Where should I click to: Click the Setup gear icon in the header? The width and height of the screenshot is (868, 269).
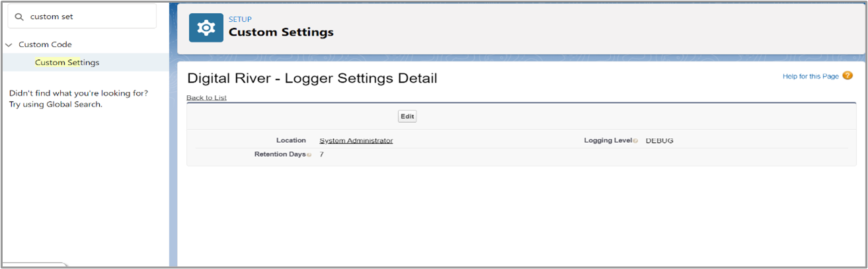[206, 28]
